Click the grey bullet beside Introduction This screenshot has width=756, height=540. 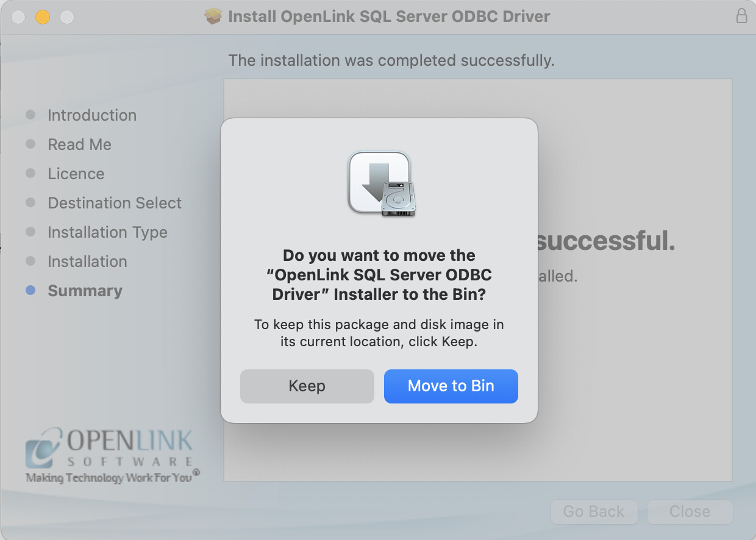tap(30, 115)
